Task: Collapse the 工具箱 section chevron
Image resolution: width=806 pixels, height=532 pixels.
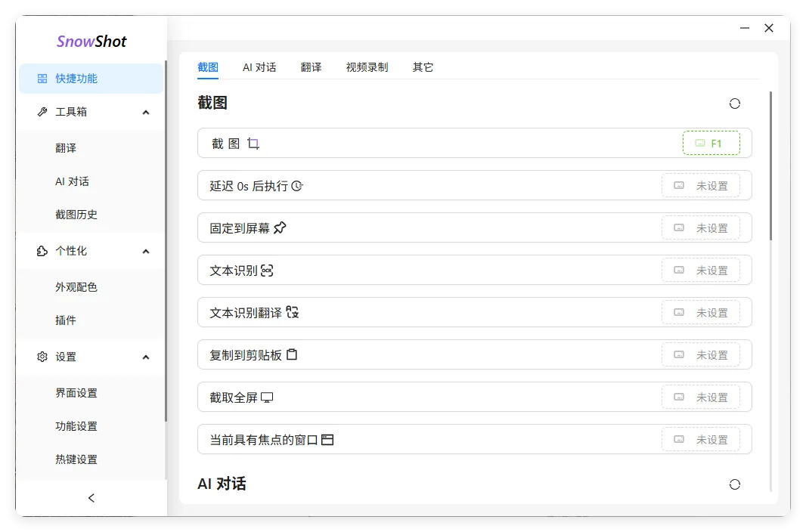Action: tap(145, 111)
